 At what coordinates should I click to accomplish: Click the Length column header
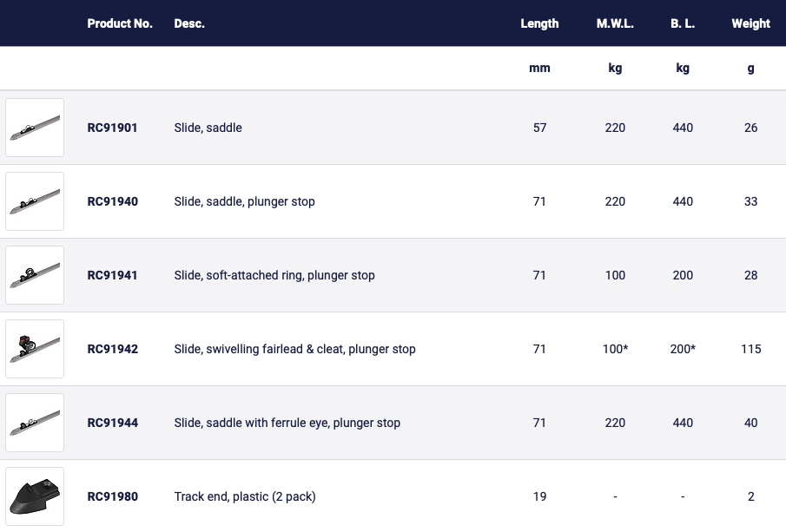[539, 23]
